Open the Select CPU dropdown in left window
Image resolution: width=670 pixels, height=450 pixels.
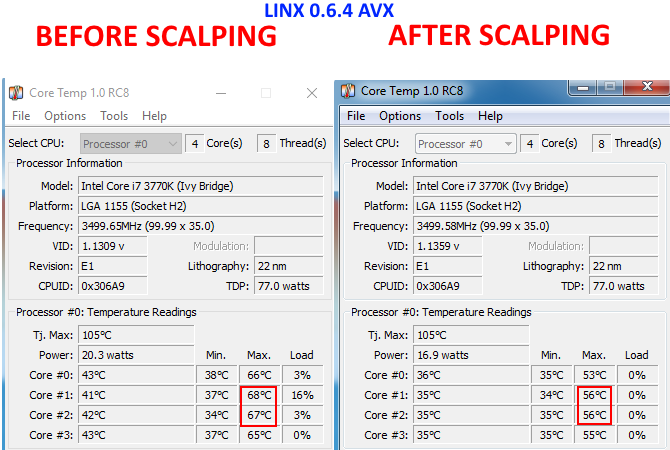click(x=131, y=144)
